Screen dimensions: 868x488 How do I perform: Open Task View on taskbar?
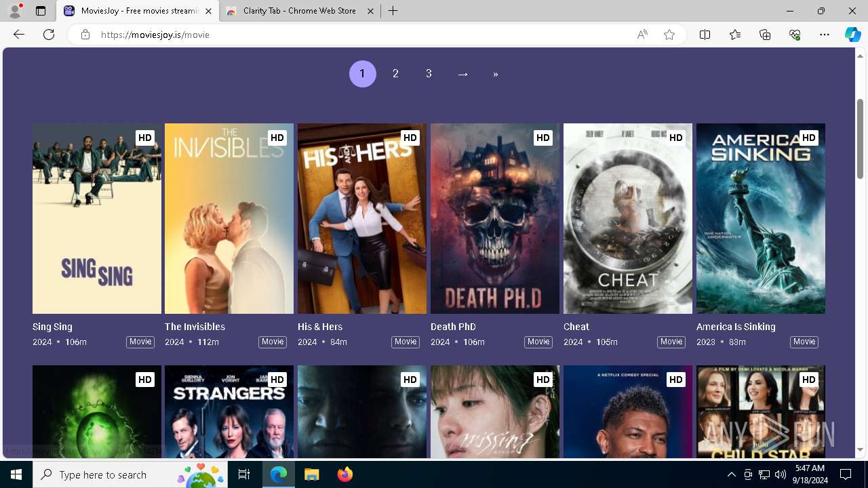point(244,474)
